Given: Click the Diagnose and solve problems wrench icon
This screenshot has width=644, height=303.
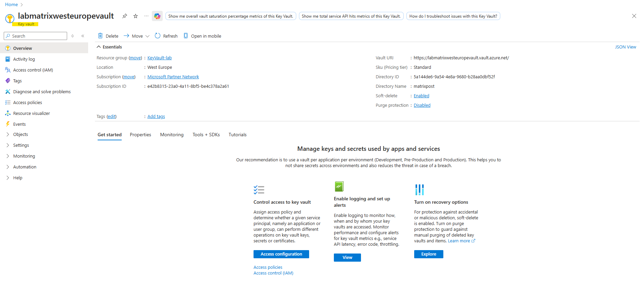Looking at the screenshot, I should click(8, 92).
